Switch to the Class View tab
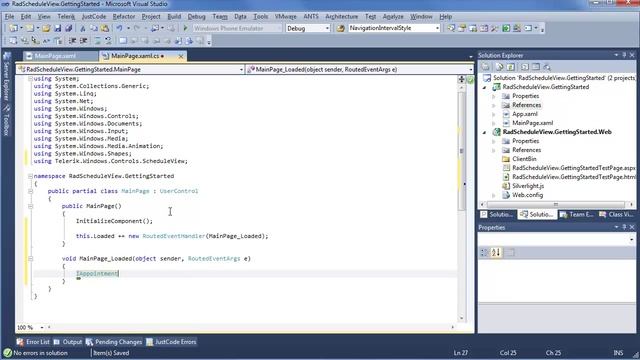This screenshot has width=640, height=360. point(616,214)
